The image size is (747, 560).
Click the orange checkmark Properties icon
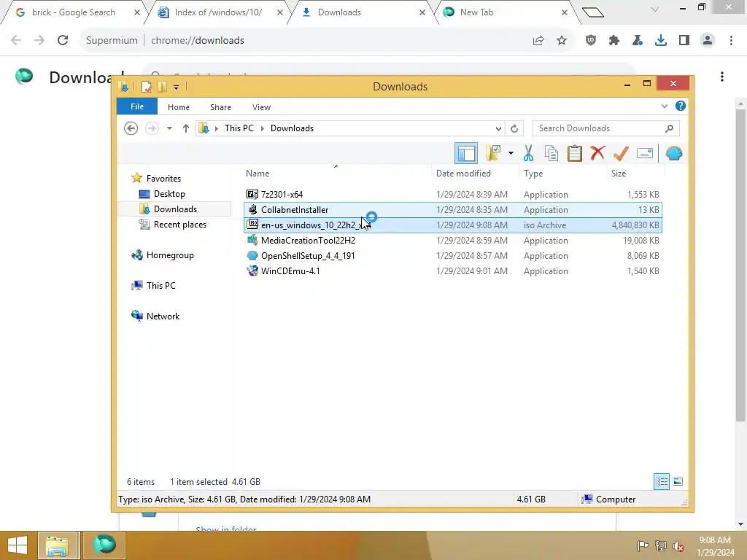tap(621, 153)
